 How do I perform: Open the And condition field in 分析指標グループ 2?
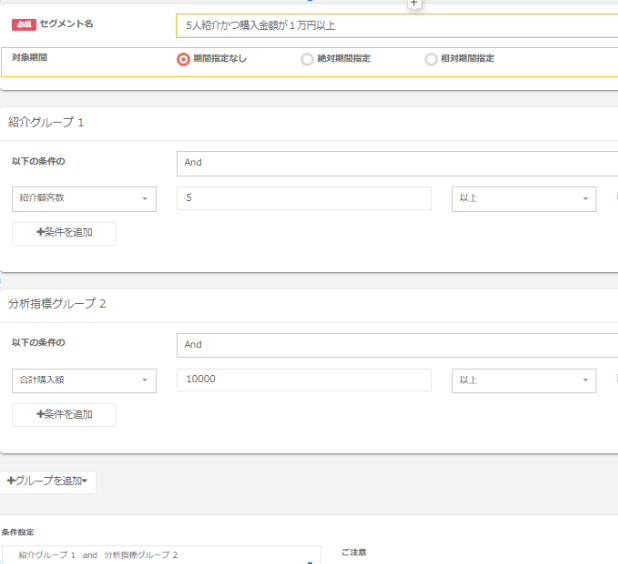[396, 345]
